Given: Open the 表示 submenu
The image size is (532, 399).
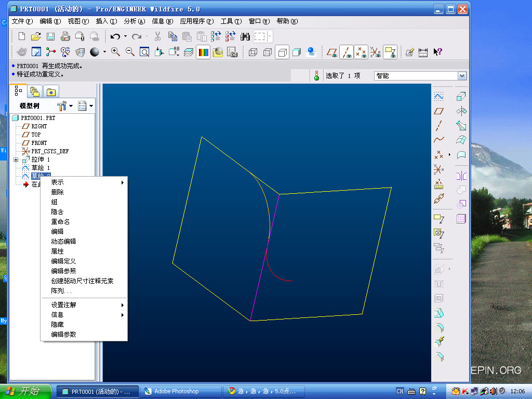Looking at the screenshot, I should (x=84, y=182).
